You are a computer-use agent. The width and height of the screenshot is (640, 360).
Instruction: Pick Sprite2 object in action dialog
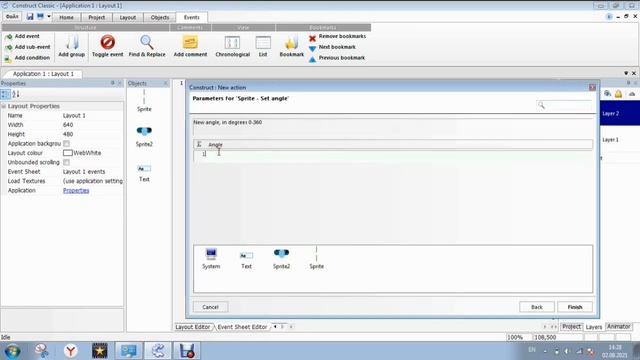[281, 258]
